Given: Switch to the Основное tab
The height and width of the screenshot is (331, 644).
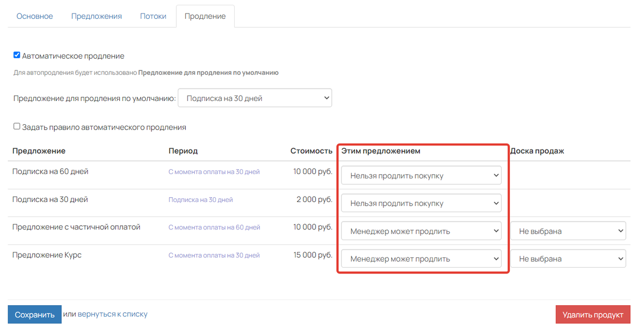Looking at the screenshot, I should [34, 17].
